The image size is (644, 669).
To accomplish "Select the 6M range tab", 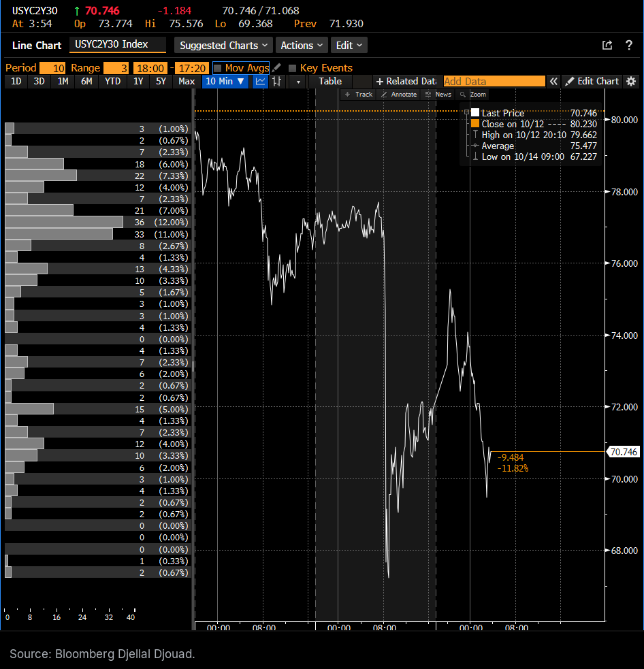I will point(86,81).
